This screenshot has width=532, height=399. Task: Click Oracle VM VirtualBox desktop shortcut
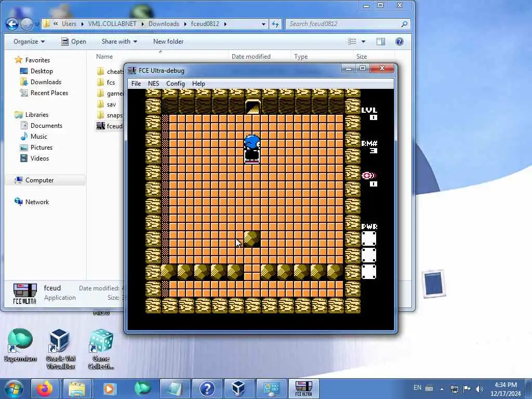click(60, 349)
